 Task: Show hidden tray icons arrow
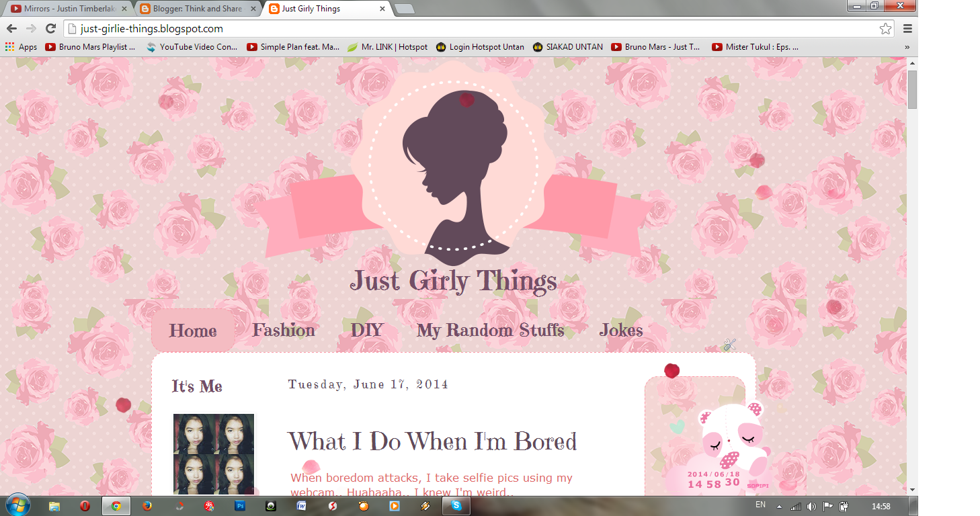[779, 506]
